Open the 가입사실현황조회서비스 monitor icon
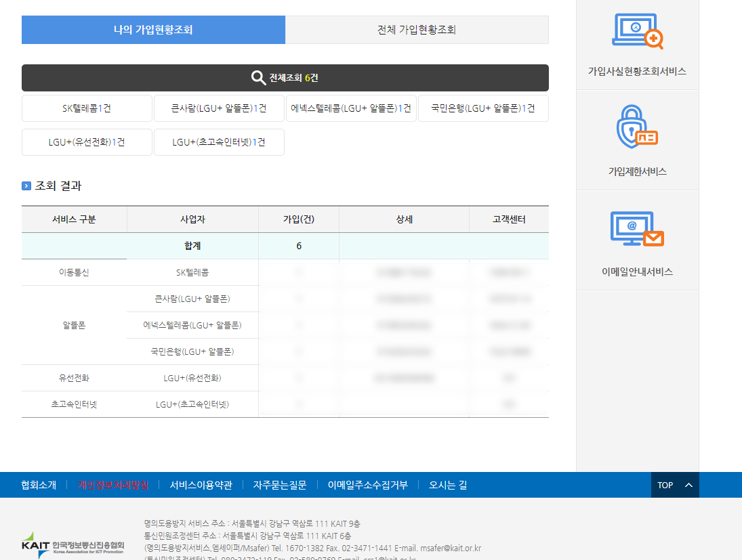Image resolution: width=742 pixels, height=560 pixels. click(638, 31)
